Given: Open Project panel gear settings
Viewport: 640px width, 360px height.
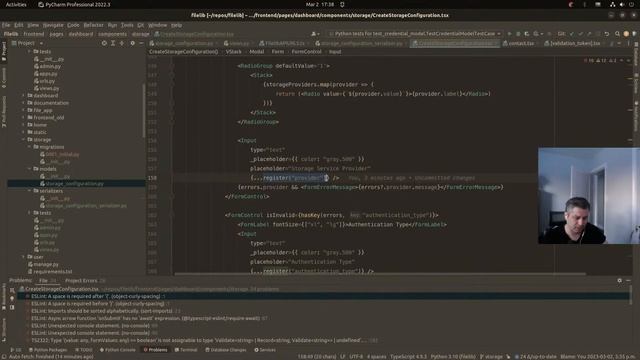Looking at the screenshot, I should (132, 43).
